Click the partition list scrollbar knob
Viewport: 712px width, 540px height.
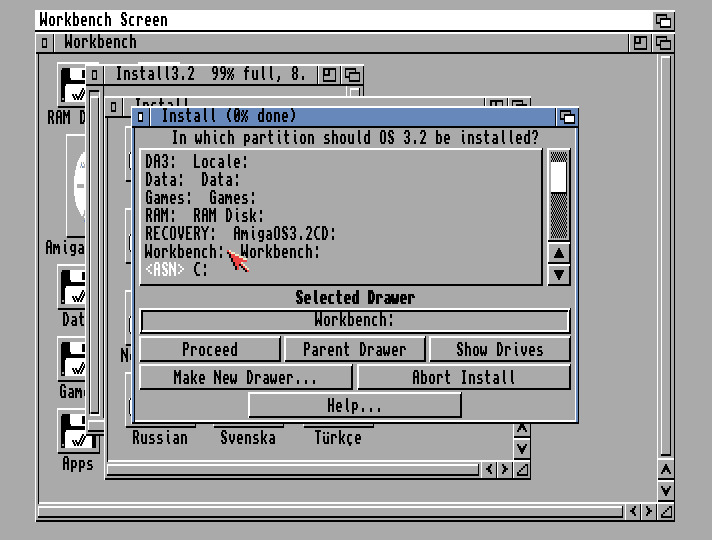coord(559,177)
